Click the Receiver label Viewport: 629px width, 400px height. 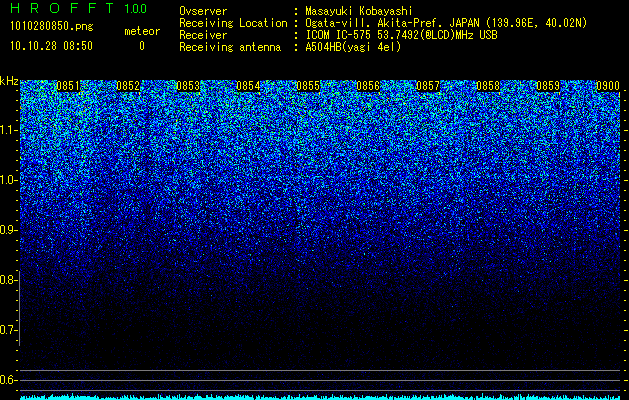[203, 35]
